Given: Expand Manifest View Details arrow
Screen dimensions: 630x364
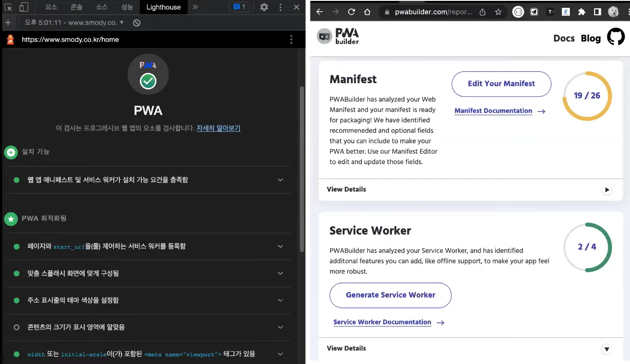Looking at the screenshot, I should point(607,190).
